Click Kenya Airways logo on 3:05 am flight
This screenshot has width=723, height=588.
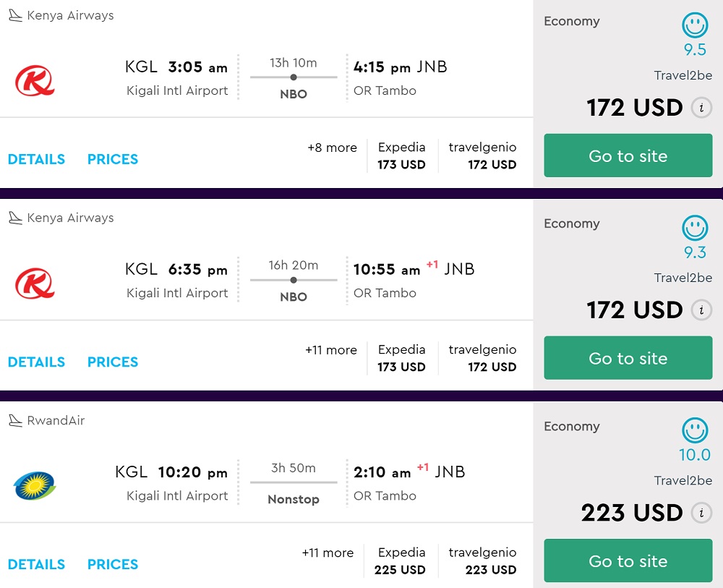(x=35, y=80)
